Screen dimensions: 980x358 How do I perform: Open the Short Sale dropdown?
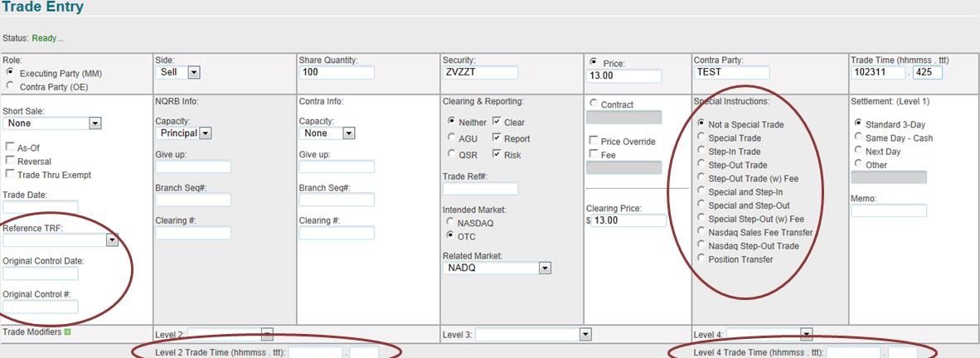[95, 123]
